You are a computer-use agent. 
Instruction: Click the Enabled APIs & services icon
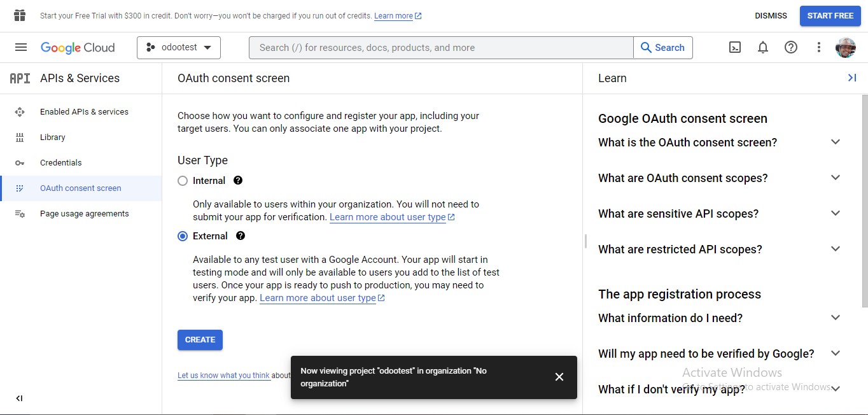tap(20, 112)
